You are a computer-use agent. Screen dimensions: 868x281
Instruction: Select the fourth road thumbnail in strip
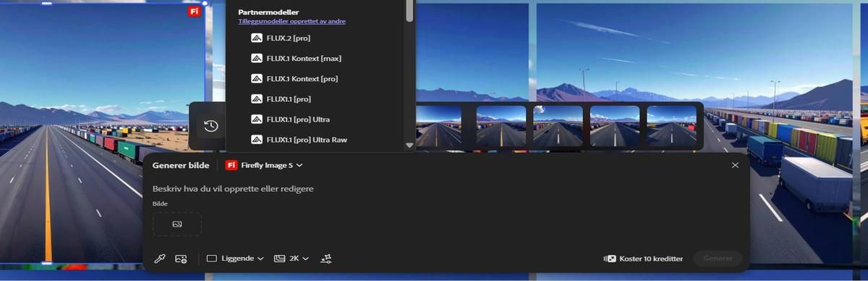[615, 126]
